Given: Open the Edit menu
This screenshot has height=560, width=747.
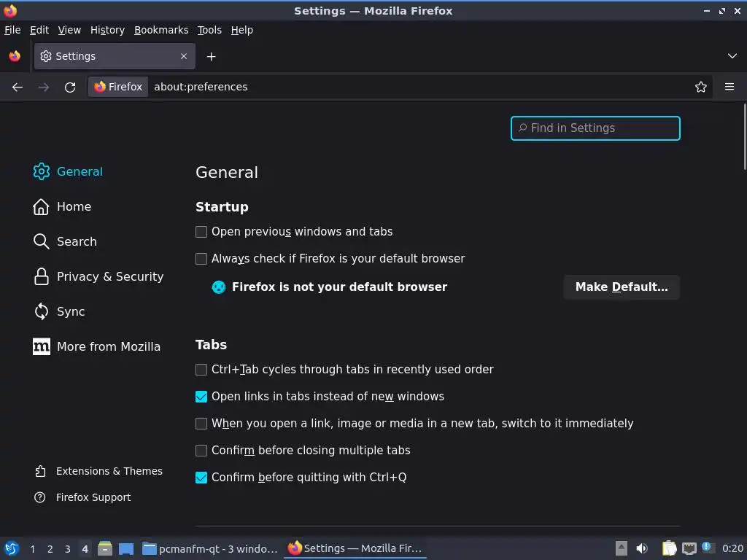Looking at the screenshot, I should (39, 30).
